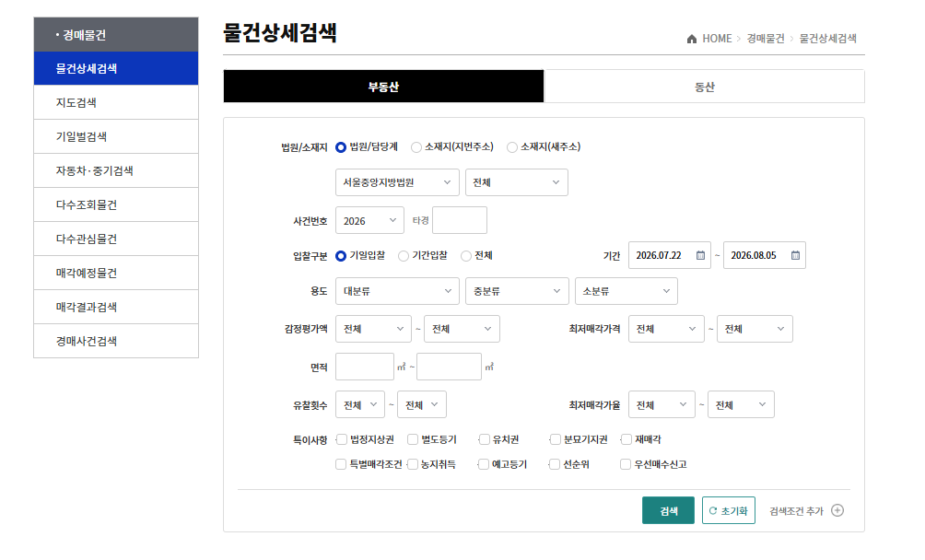Select the 기일입찰 radio button
Screen dimensions: 925x560
click(x=341, y=256)
